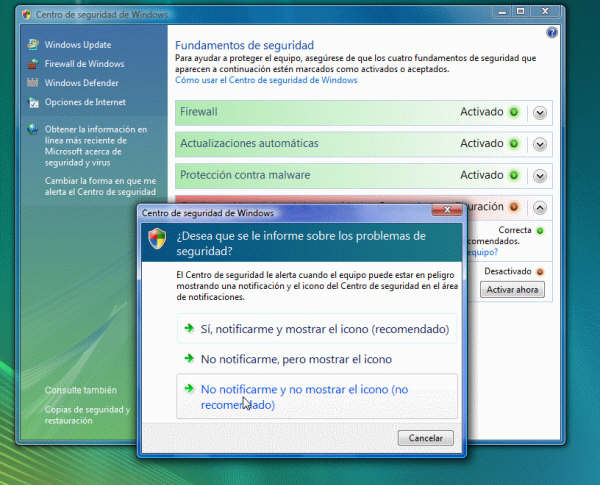
Task: Click the Protección contra malware header
Action: pos(364,176)
